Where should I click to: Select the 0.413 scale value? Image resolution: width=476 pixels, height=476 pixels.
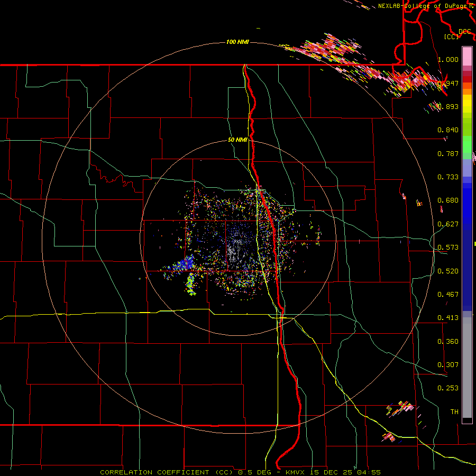tap(448, 318)
